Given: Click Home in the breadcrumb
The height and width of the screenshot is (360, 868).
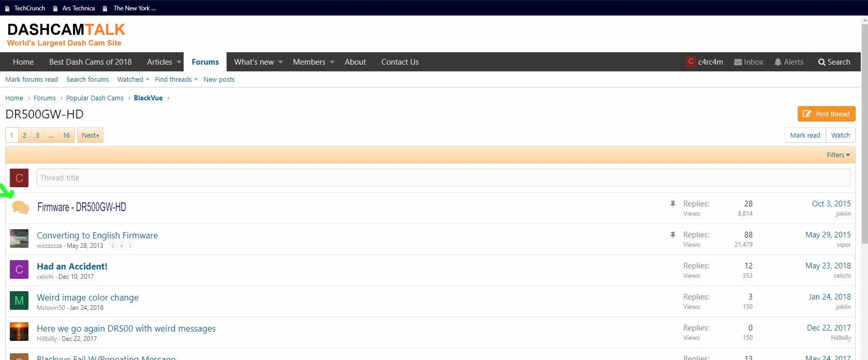Looking at the screenshot, I should pos(14,98).
